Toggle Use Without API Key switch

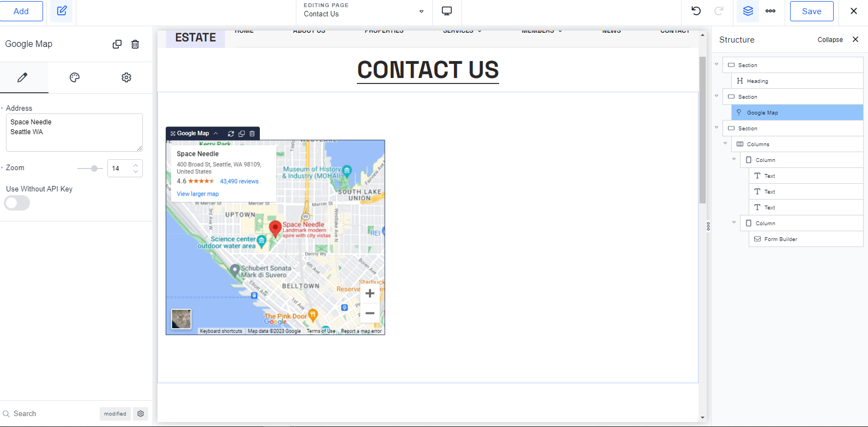point(17,203)
